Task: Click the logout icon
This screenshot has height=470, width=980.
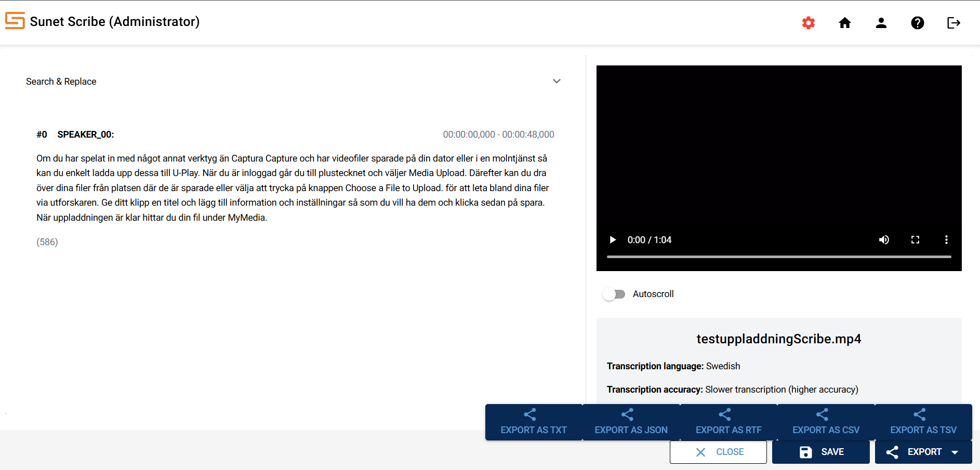Action: tap(953, 23)
